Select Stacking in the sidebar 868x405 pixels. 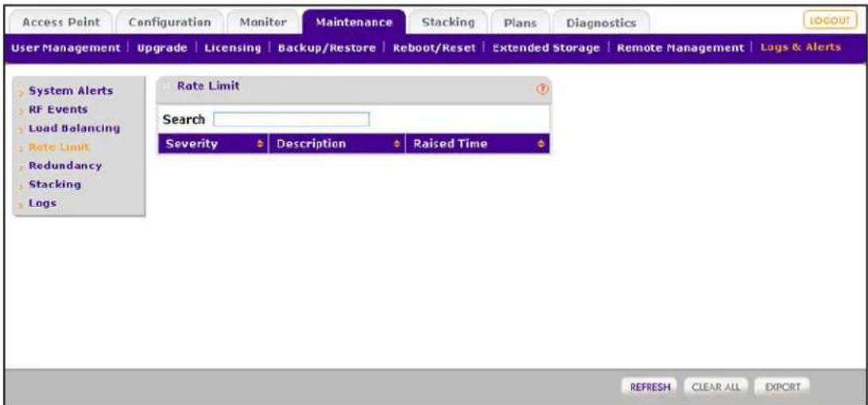tap(55, 185)
